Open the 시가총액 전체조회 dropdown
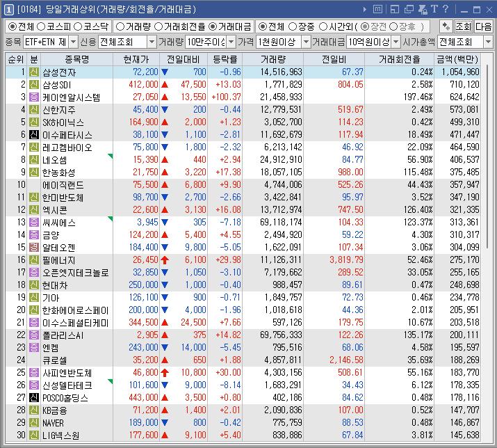Screen dimensions: 497x448 click(489, 42)
